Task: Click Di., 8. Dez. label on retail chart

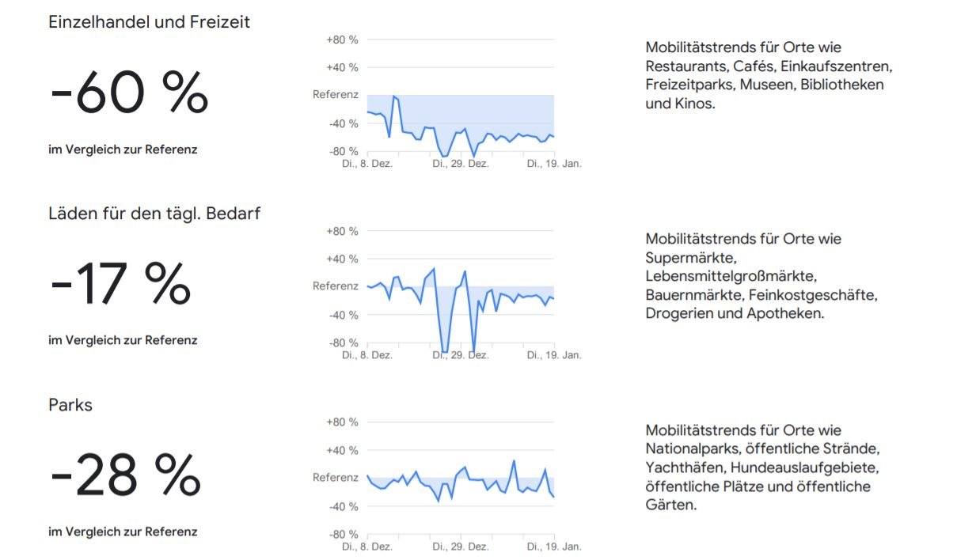Action: coord(367,164)
